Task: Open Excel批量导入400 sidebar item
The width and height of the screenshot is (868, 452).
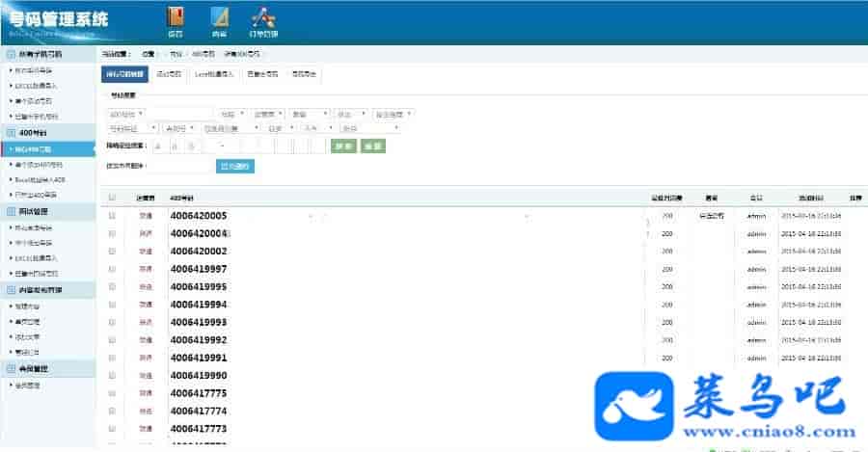Action: click(x=40, y=180)
